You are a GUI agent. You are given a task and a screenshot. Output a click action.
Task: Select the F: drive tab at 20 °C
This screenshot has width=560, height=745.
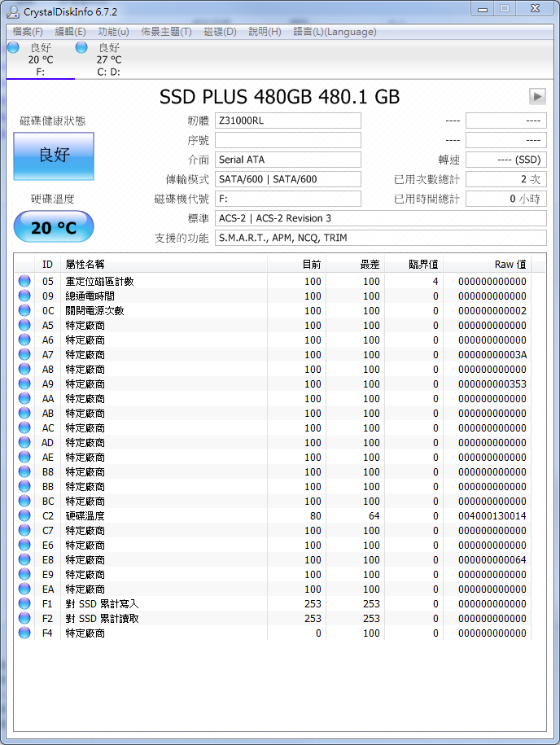pos(41,60)
